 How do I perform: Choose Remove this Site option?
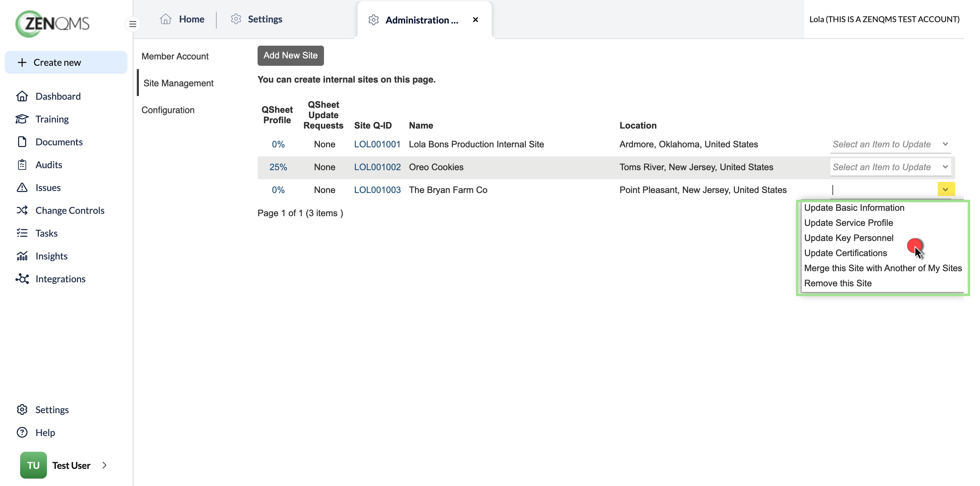coord(838,283)
